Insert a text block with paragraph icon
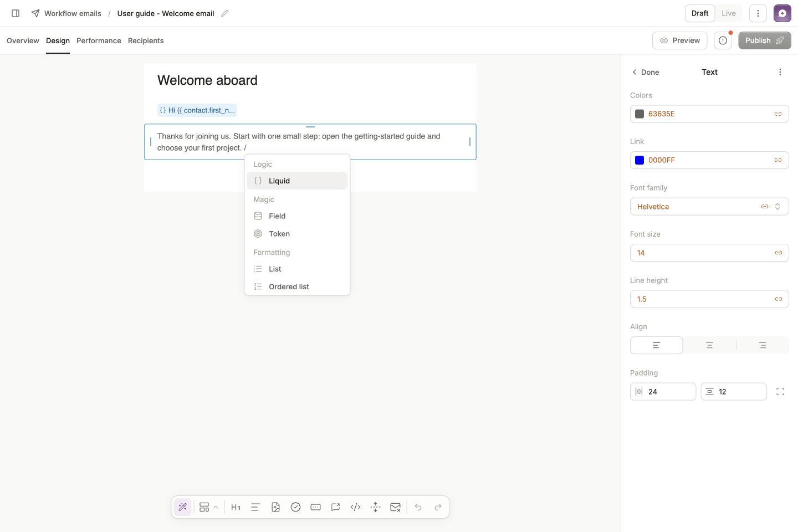This screenshot has height=532, width=798. (x=255, y=507)
